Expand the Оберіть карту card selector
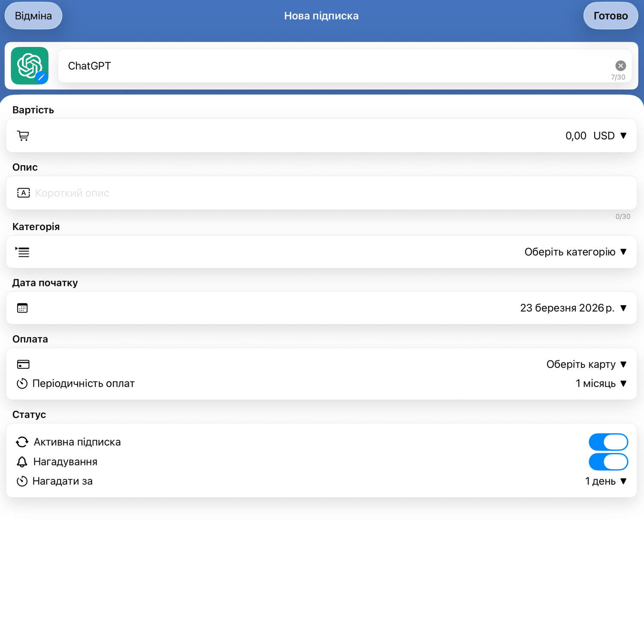 [586, 365]
